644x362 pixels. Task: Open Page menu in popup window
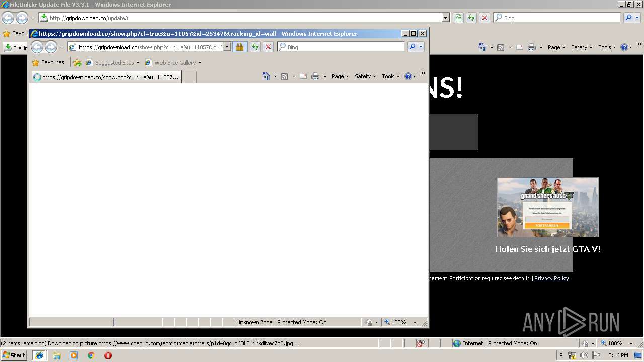pos(340,76)
